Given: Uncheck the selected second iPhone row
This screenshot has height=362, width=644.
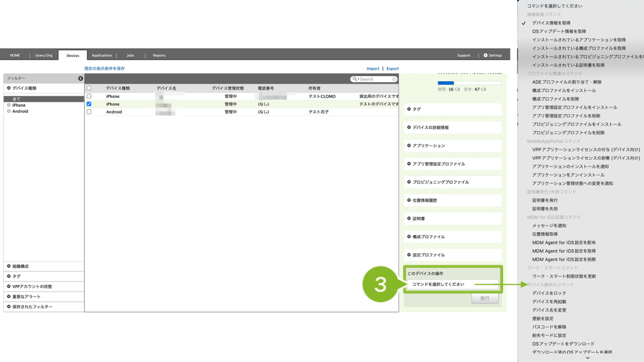Looking at the screenshot, I should tap(89, 104).
